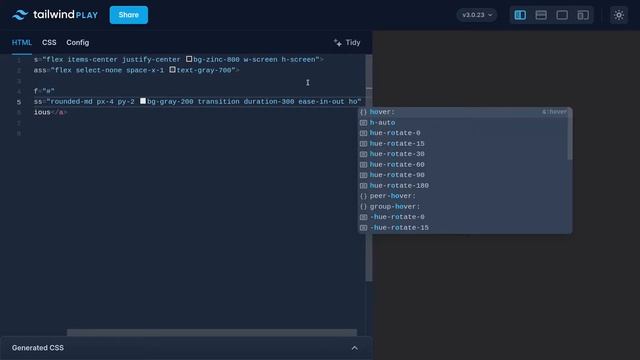This screenshot has height=360, width=640.
Task: Toggle the light/dark theme sun icon
Action: (x=619, y=15)
